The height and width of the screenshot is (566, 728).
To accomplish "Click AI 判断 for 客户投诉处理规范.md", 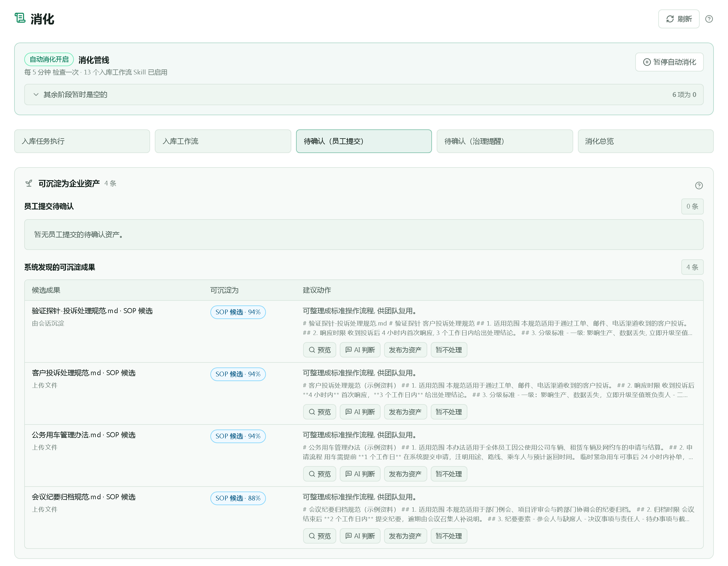I will [360, 412].
